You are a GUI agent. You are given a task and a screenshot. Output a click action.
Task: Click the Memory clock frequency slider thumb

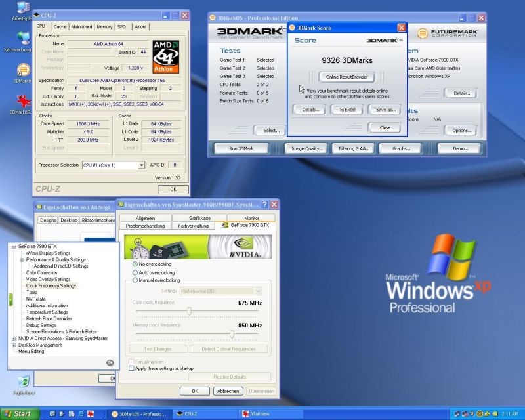point(232,334)
